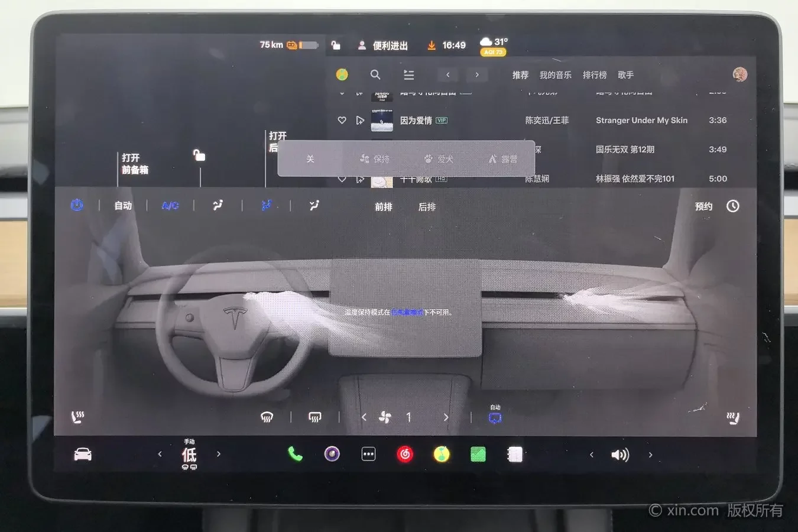Open the all-apps launcher with three dots
The image size is (798, 532).
[x=368, y=454]
